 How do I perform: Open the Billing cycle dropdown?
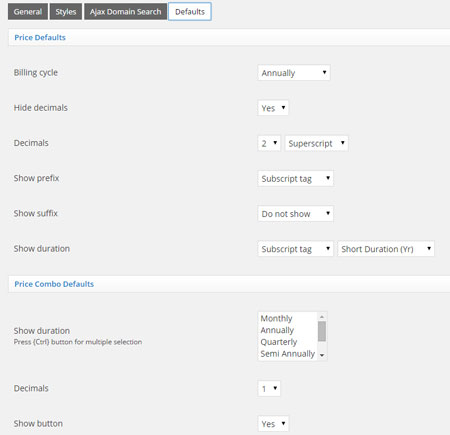pyautogui.click(x=294, y=73)
